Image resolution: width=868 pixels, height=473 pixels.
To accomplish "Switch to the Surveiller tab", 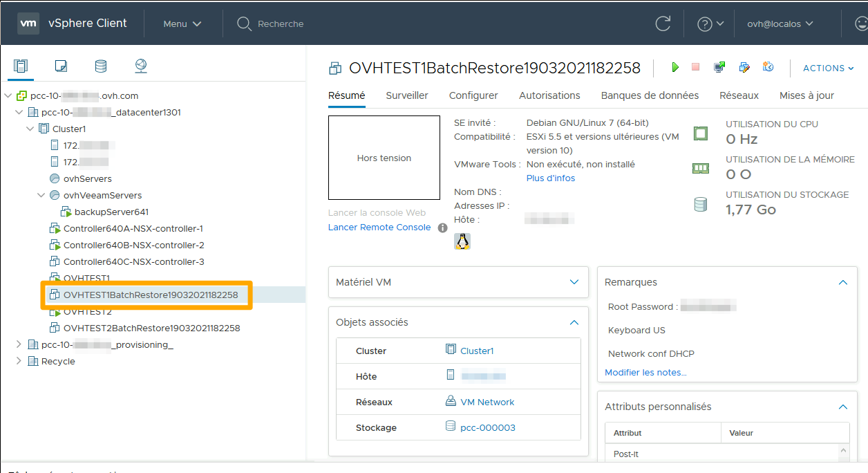I will click(406, 95).
